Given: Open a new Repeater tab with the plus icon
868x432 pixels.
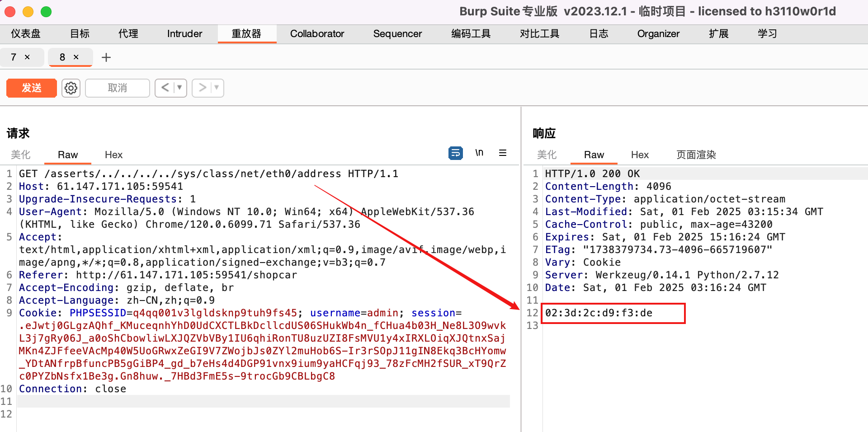Looking at the screenshot, I should [106, 57].
